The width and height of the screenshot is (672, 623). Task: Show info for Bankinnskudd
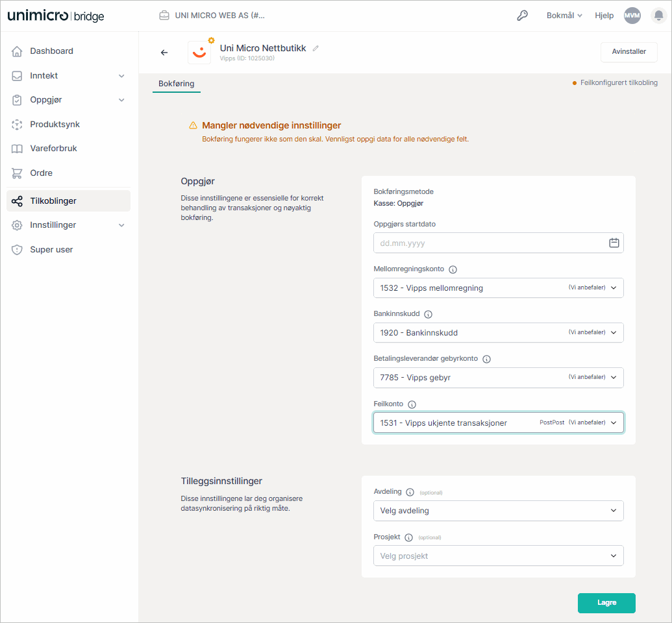pyautogui.click(x=428, y=314)
